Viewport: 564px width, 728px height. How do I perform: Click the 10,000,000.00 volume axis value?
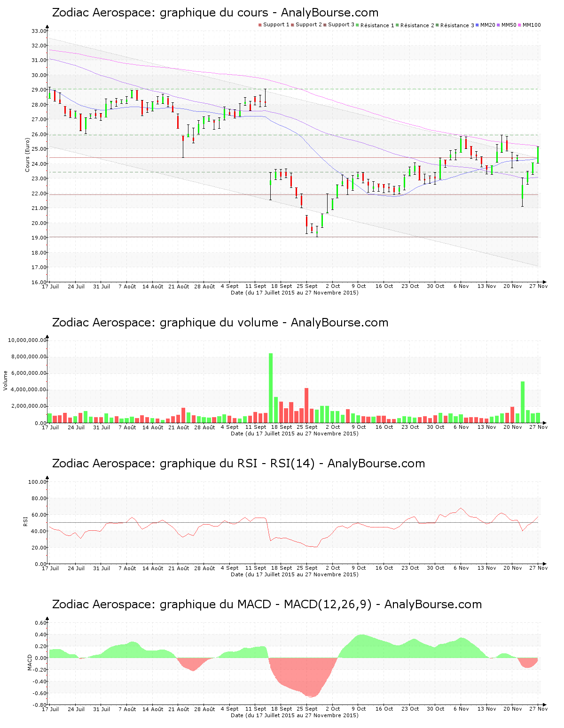(x=28, y=340)
